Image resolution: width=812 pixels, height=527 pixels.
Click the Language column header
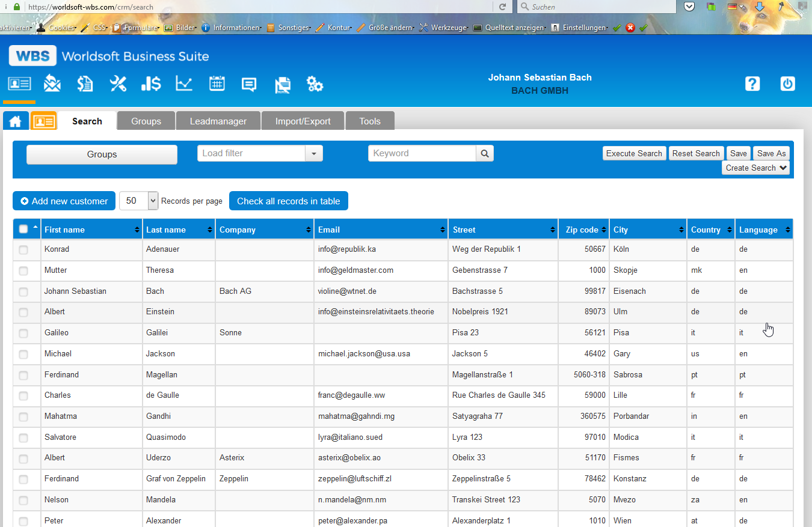pos(764,230)
